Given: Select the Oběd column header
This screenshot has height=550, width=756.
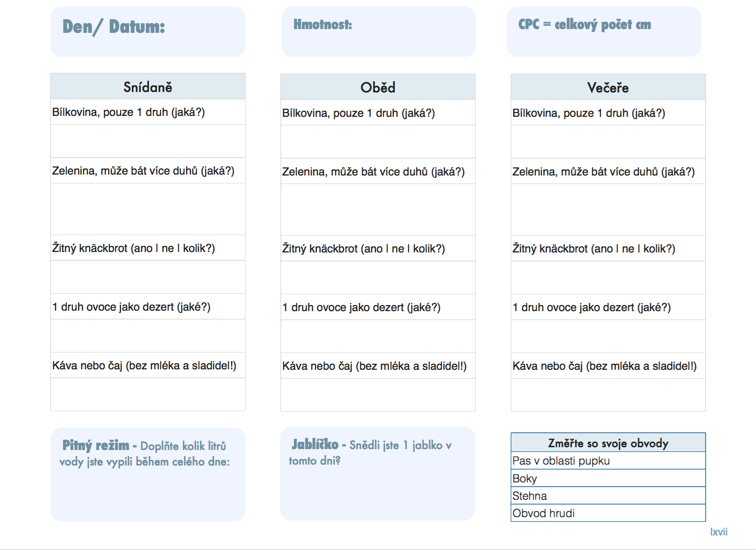Looking at the screenshot, I should pyautogui.click(x=378, y=87).
